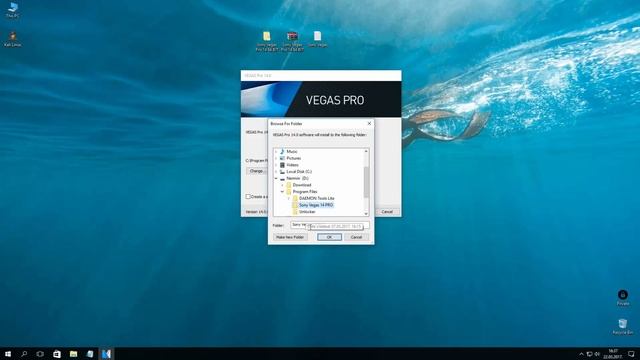Expand the DAEMON Tools Lite node

289,198
